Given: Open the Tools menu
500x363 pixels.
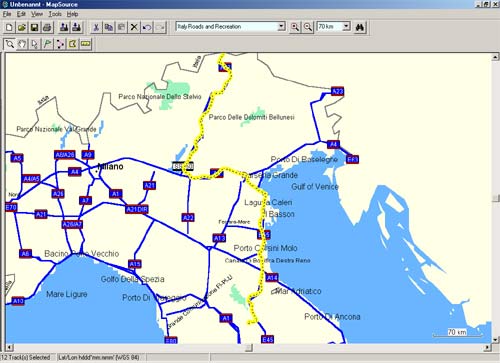Looking at the screenshot, I should 55,14.
